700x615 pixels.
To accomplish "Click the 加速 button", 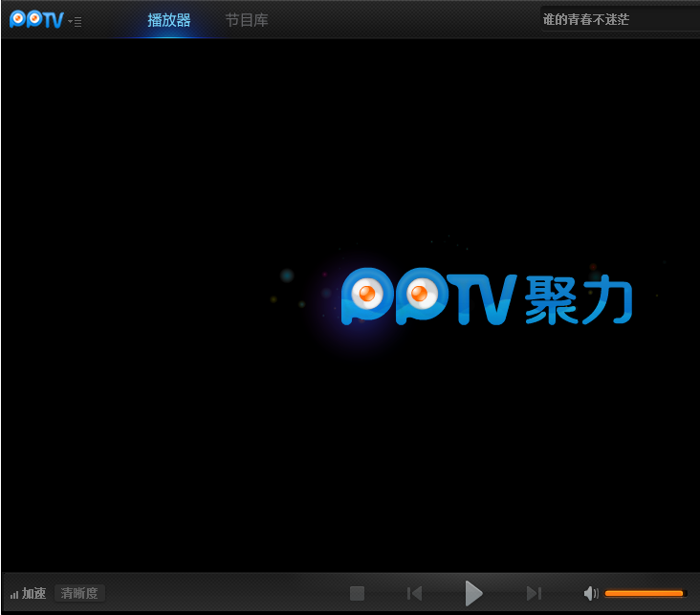I will 33,593.
